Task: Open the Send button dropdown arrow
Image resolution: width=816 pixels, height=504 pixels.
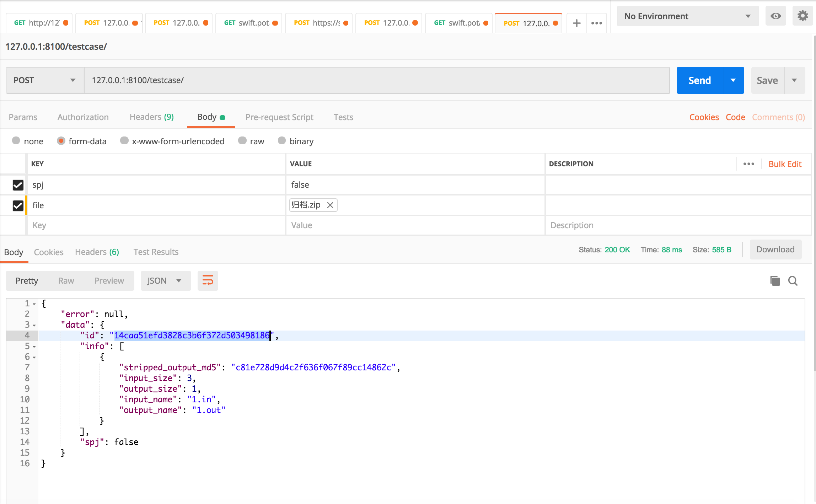Action: click(733, 80)
